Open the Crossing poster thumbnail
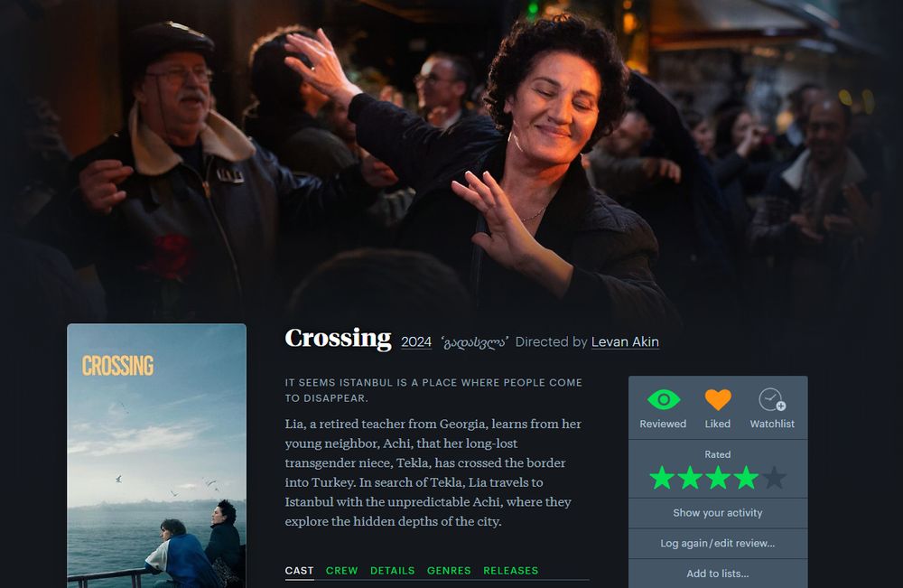The height and width of the screenshot is (588, 903). (x=156, y=455)
